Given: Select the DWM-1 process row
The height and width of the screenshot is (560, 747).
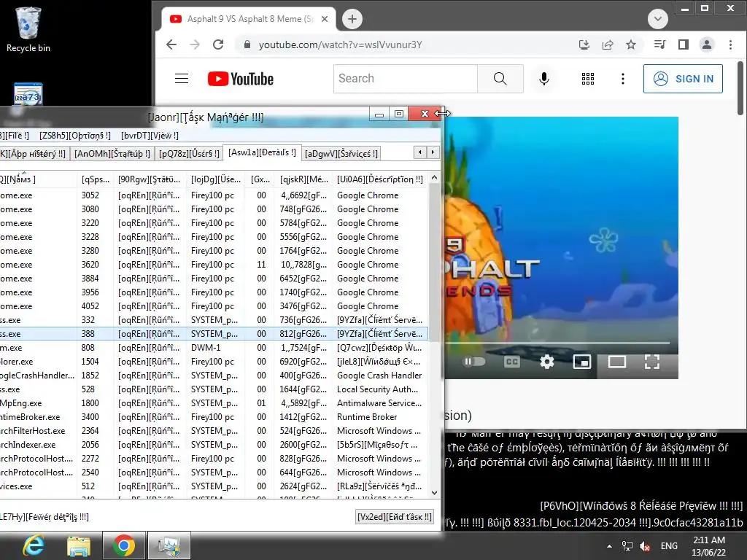Looking at the screenshot, I should pyautogui.click(x=214, y=348).
